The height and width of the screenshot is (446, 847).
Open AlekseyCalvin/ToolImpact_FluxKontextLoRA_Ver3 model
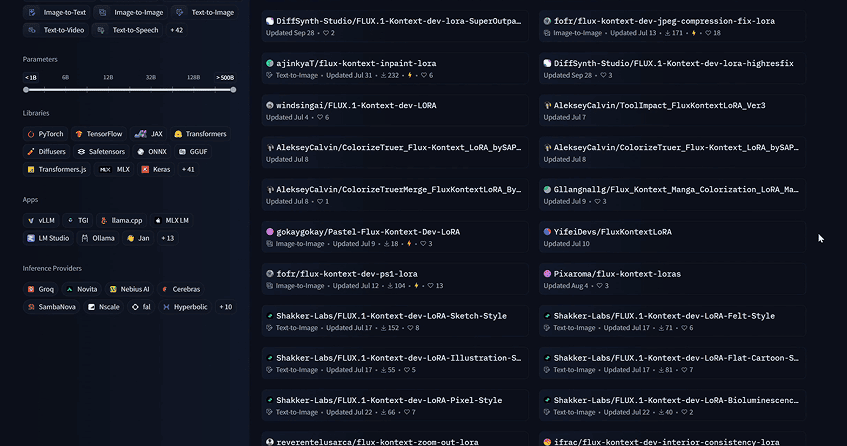point(673,111)
